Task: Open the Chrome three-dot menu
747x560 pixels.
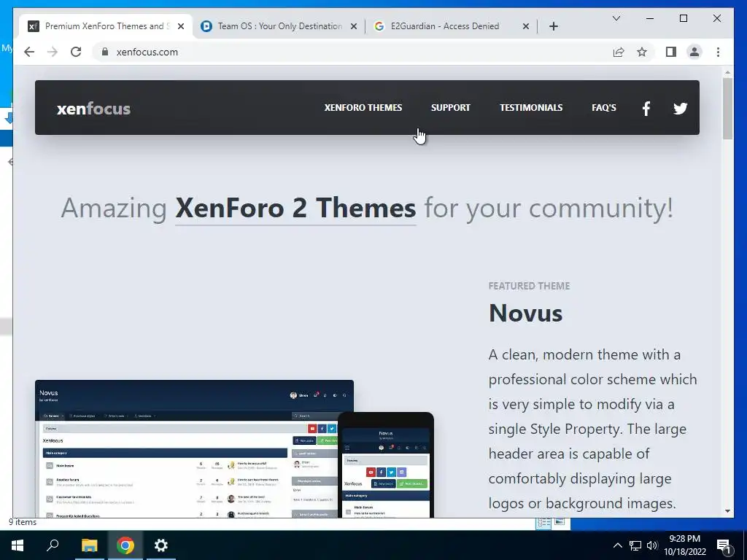Action: point(718,52)
